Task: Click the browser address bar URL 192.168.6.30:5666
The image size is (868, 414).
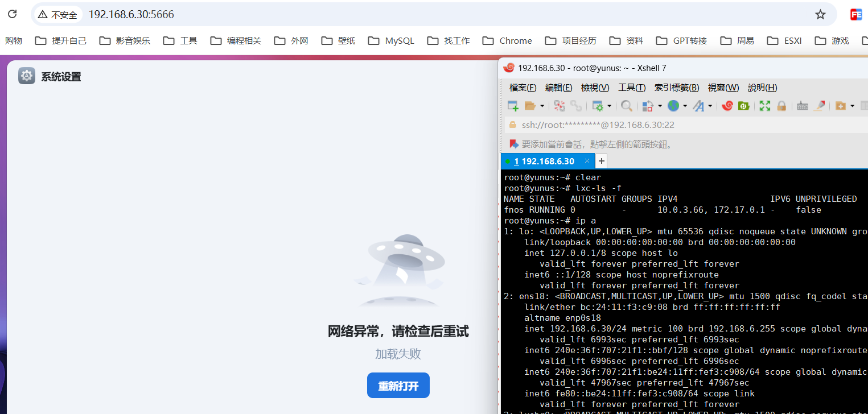Action: click(x=131, y=14)
